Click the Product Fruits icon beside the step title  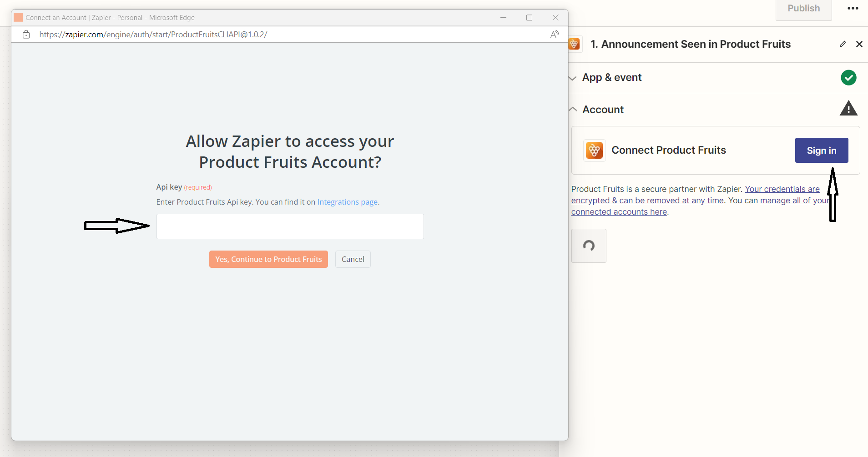tap(575, 44)
